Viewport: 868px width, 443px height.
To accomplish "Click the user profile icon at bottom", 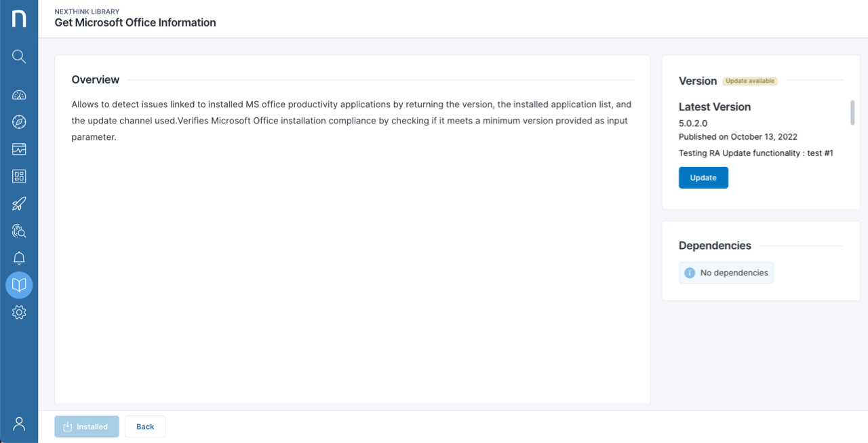I will point(18,423).
